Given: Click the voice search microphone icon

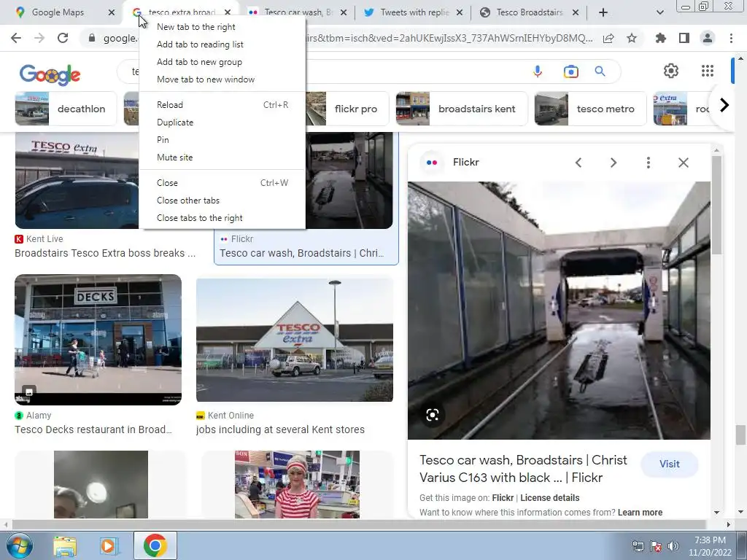Looking at the screenshot, I should 538,71.
